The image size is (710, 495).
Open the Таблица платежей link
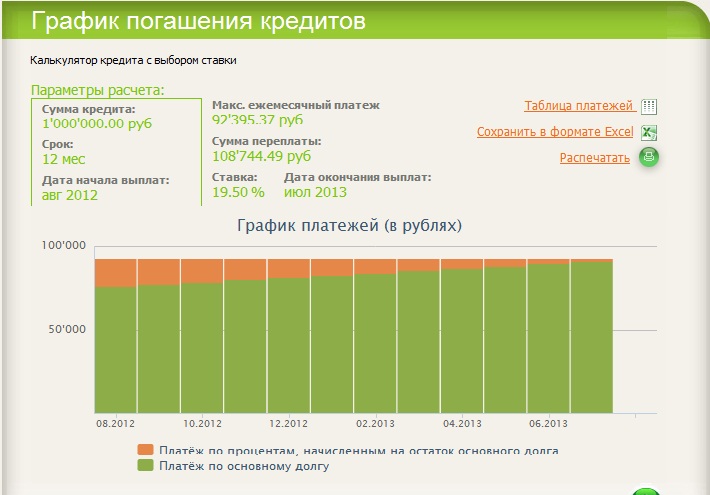(x=578, y=106)
